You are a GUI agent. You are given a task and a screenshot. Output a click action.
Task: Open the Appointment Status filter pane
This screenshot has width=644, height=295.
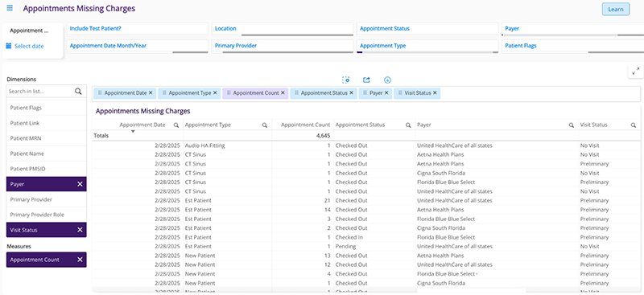[427, 29]
